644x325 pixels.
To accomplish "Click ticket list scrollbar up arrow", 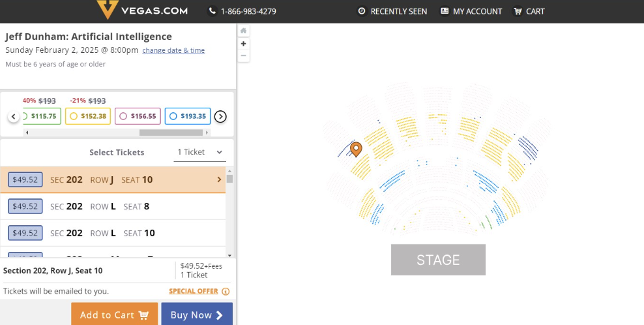I will pyautogui.click(x=229, y=170).
